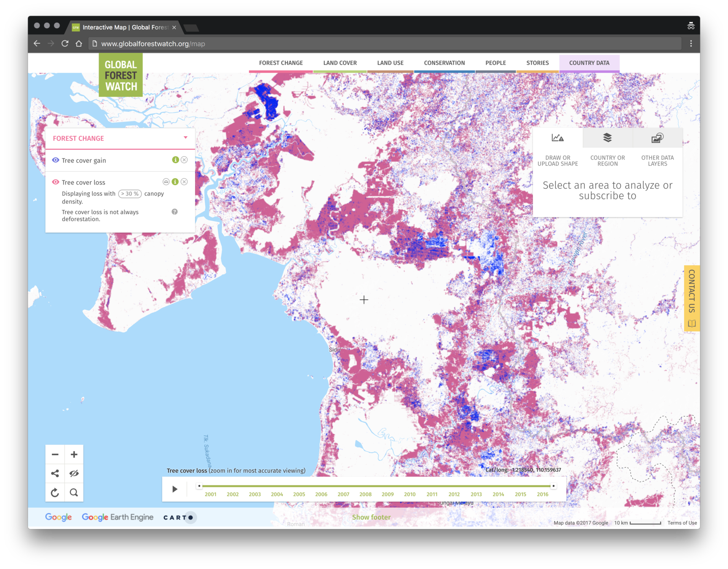This screenshot has width=728, height=569.
Task: Click the 2004 year on the timeline
Action: (277, 494)
